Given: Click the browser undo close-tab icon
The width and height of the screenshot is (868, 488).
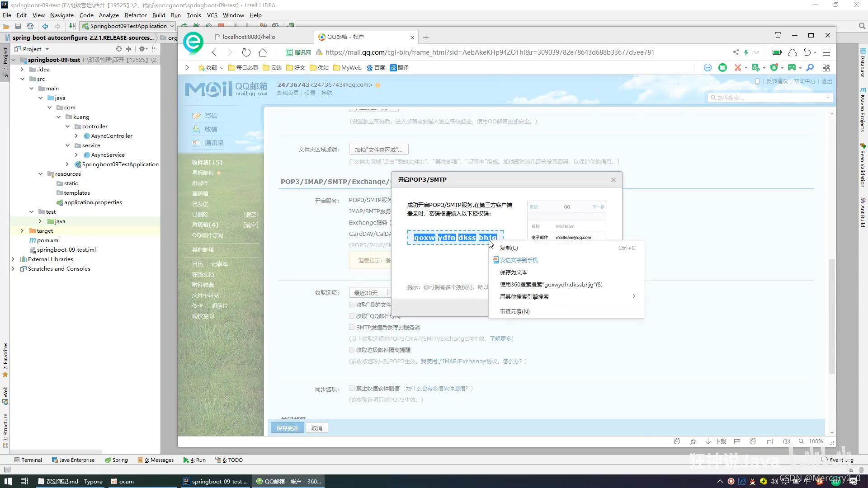Looking at the screenshot, I should point(807,52).
